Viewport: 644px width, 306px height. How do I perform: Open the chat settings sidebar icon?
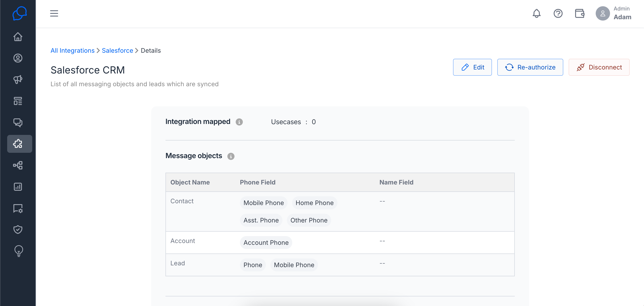pos(18,208)
